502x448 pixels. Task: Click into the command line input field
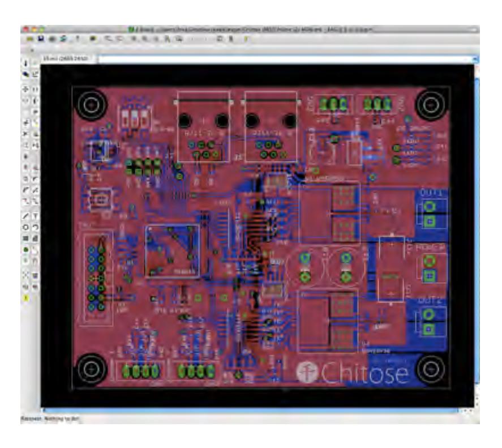click(285, 59)
